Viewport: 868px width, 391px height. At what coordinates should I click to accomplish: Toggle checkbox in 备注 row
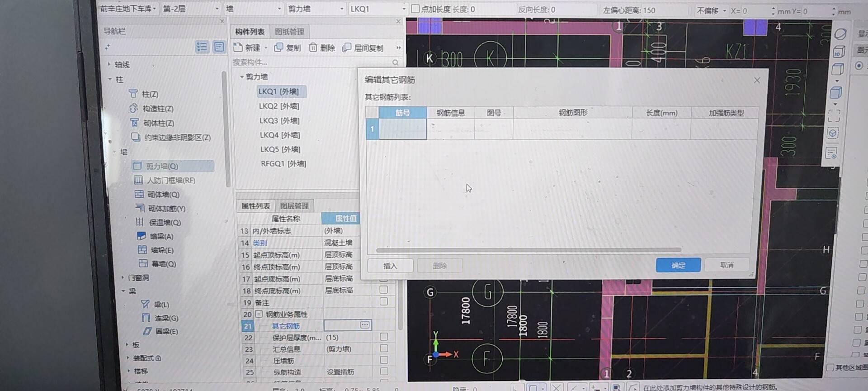(x=383, y=301)
